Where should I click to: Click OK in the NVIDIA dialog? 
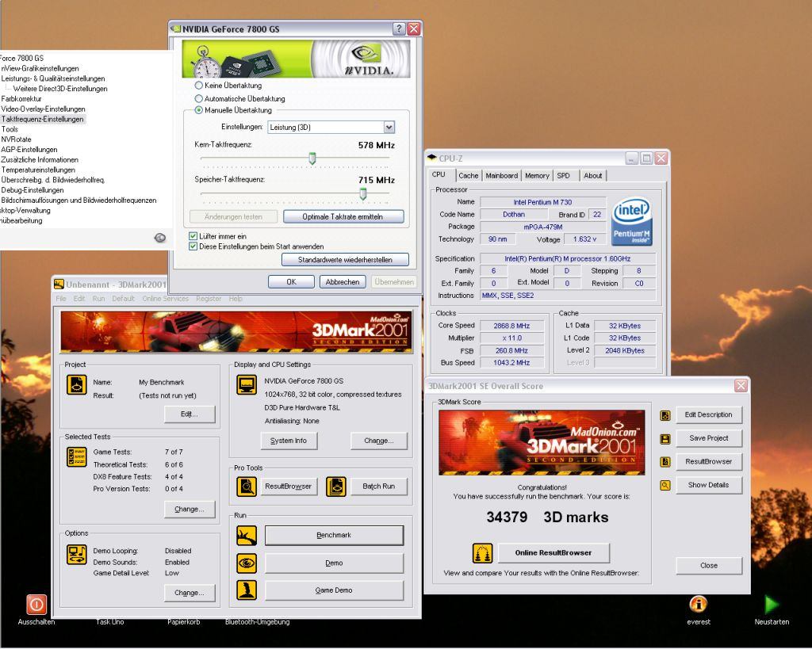coord(291,281)
